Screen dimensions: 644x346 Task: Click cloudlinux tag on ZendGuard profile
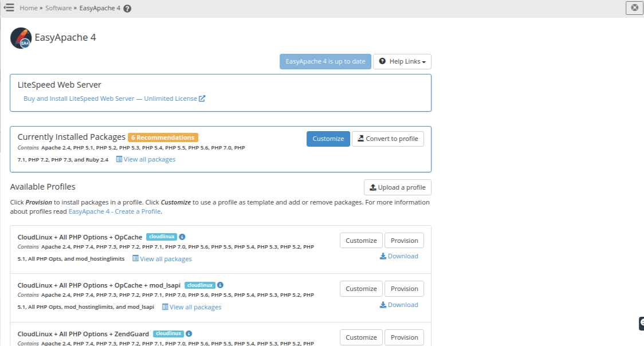[x=168, y=334]
